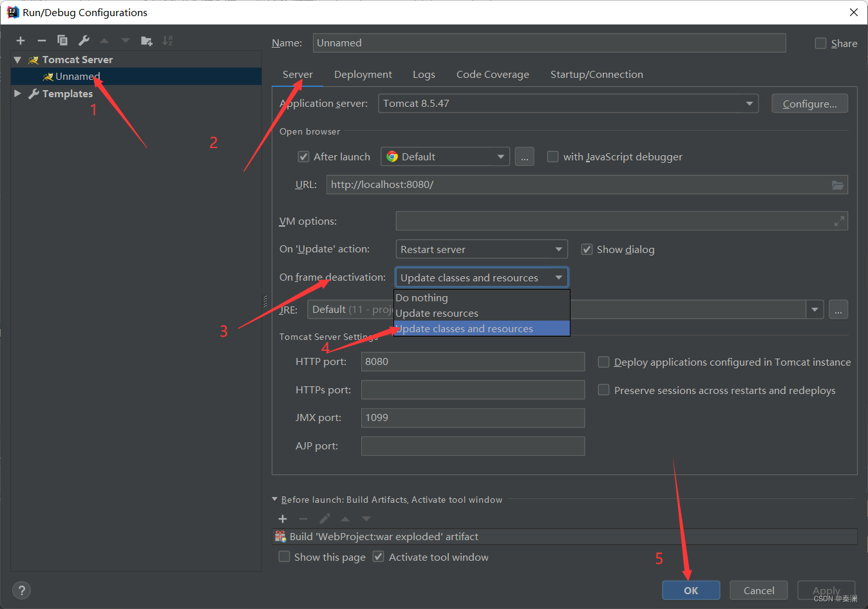
Task: Check Deploy applications configured in Tomcat instance
Action: 604,362
